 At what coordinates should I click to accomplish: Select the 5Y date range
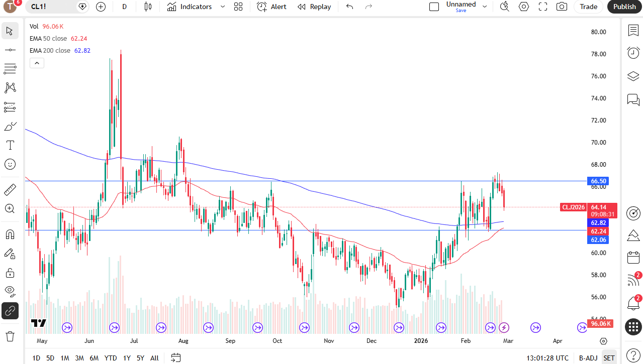pyautogui.click(x=140, y=358)
